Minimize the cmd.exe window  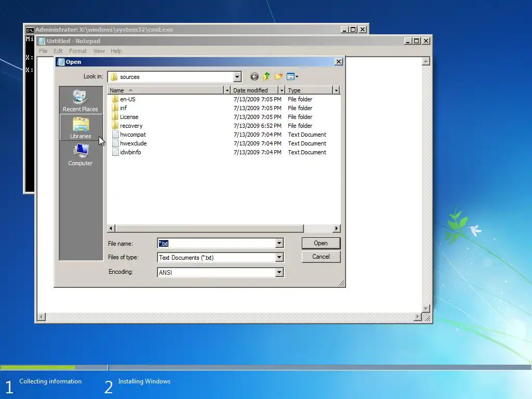[344, 30]
